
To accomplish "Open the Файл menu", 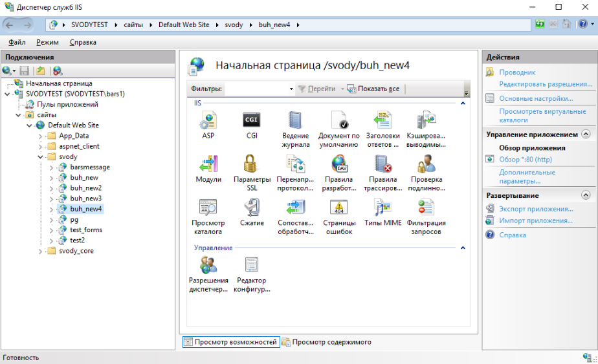I will [17, 42].
